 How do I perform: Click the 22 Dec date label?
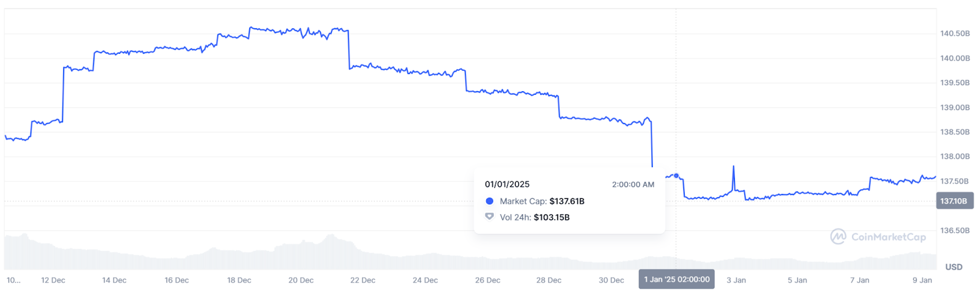click(x=363, y=280)
